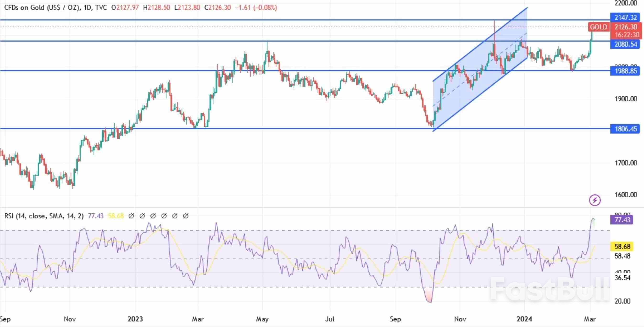Click the fourth Ø plot icon in RSI legend
This screenshot has height=327, width=644.
(164, 216)
